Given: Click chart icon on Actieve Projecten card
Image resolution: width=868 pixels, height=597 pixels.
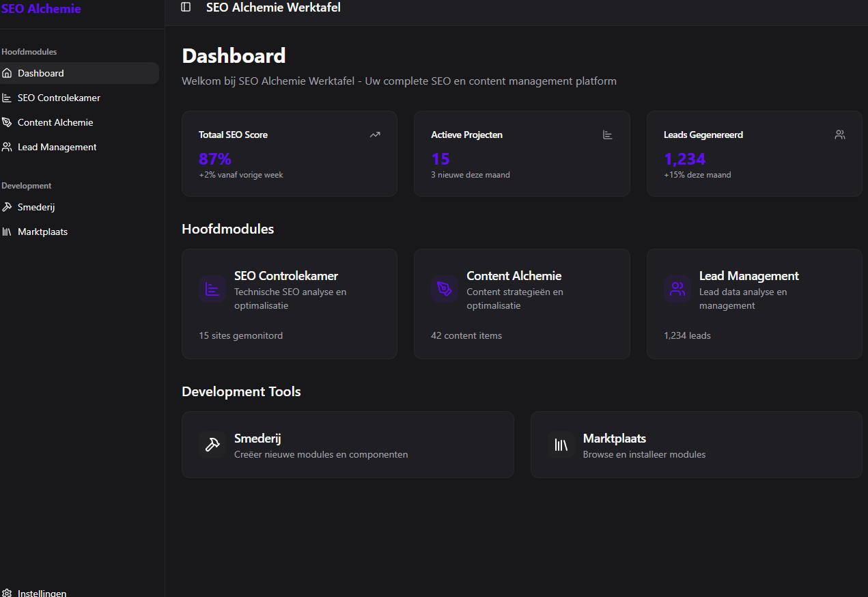Looking at the screenshot, I should (x=607, y=135).
